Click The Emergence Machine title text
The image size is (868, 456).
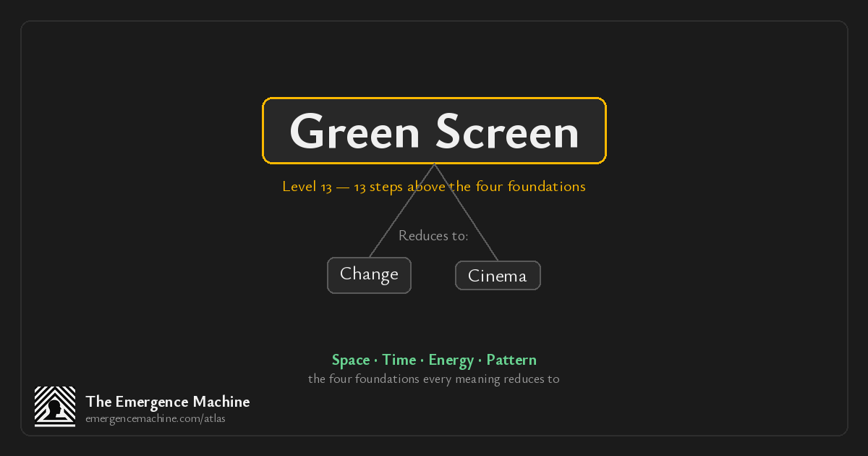tap(168, 402)
